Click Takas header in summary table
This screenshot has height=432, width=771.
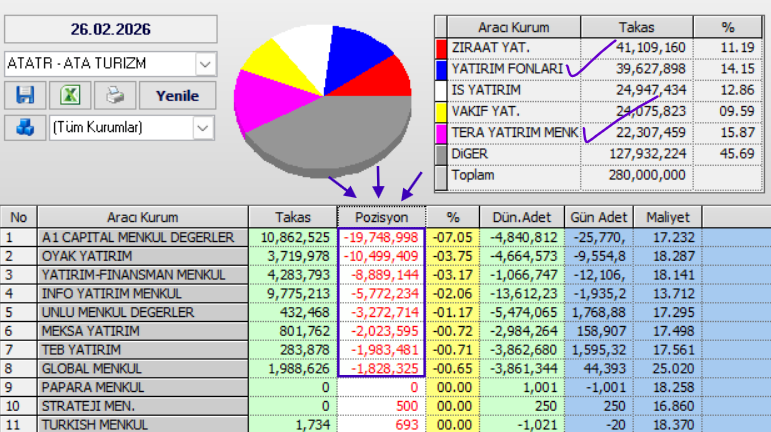click(x=637, y=27)
